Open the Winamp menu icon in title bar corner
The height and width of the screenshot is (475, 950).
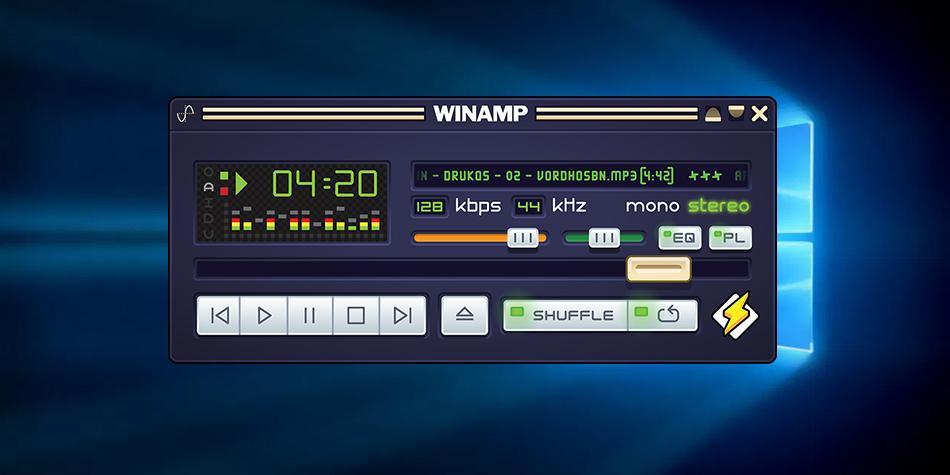point(184,114)
